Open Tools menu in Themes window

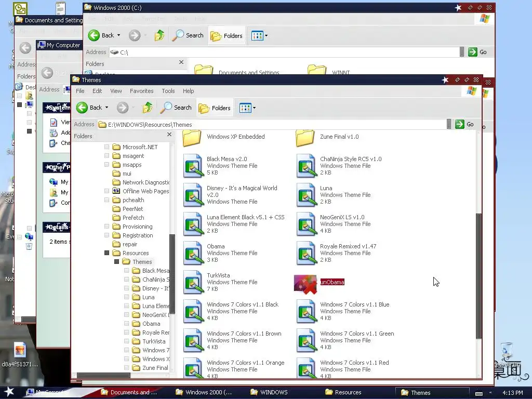(x=168, y=91)
